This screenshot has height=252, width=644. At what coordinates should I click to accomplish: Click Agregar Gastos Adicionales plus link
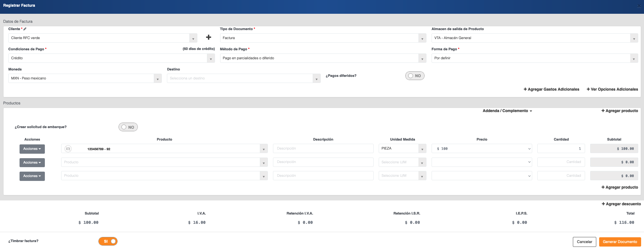click(x=551, y=89)
